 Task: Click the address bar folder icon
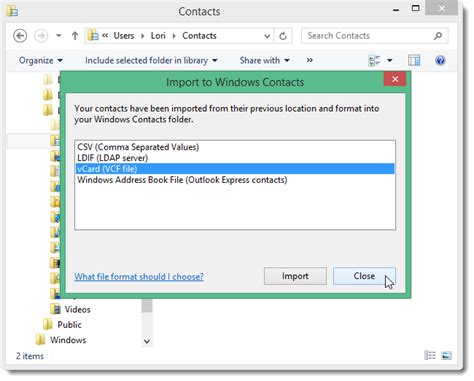point(93,36)
